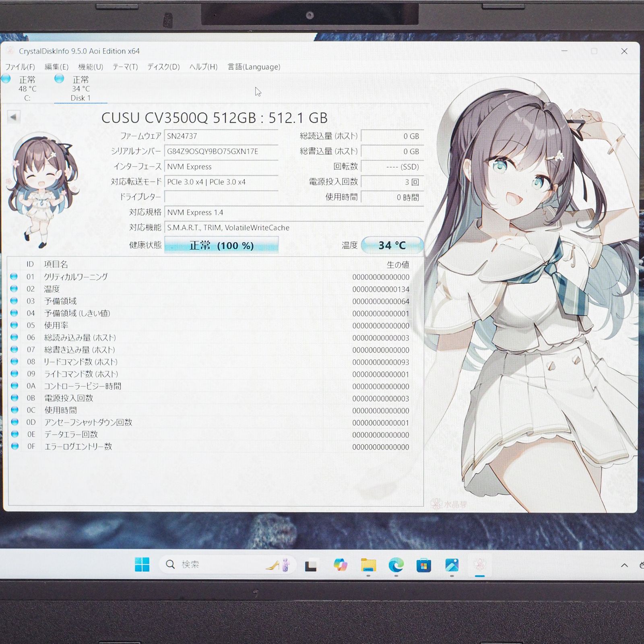The width and height of the screenshot is (644, 644).
Task: Click the empty drive letter field
Action: point(221,197)
